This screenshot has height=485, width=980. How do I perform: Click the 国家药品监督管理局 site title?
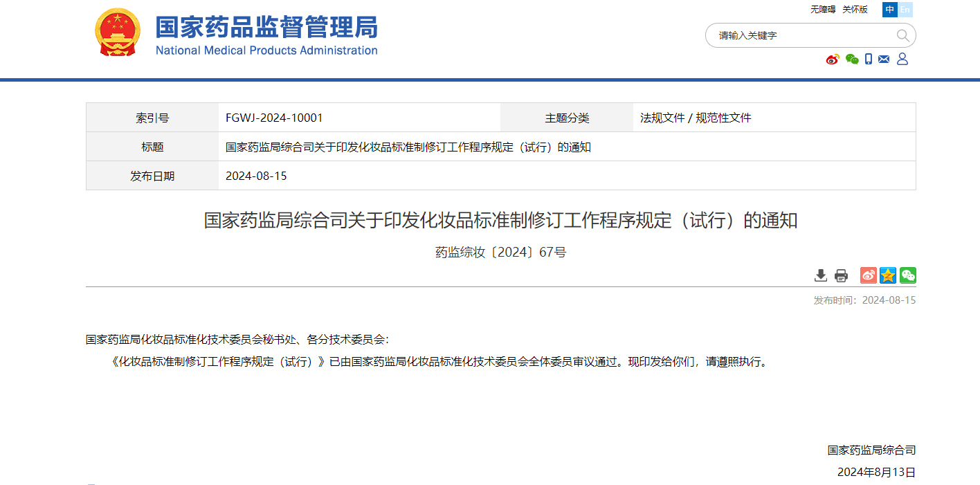tap(266, 28)
